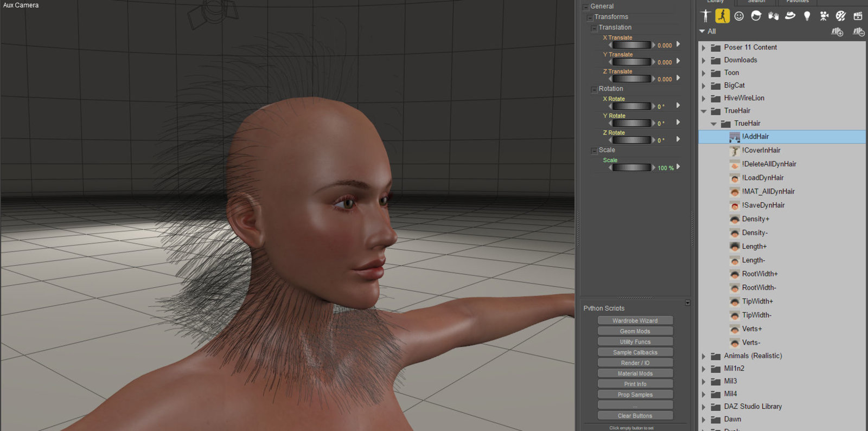Screen dimensions: 868x431
Task: Open the Face expressions smiley category
Action: (739, 16)
